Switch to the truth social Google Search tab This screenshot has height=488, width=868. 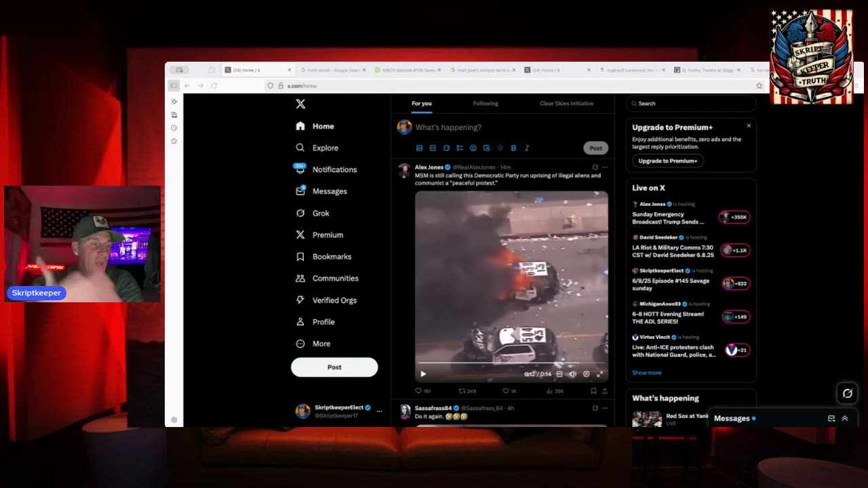(333, 70)
